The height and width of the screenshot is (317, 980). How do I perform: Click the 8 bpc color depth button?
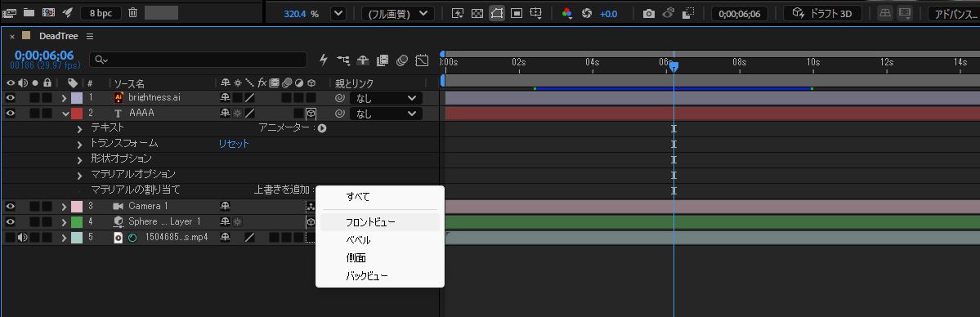pyautogui.click(x=101, y=13)
